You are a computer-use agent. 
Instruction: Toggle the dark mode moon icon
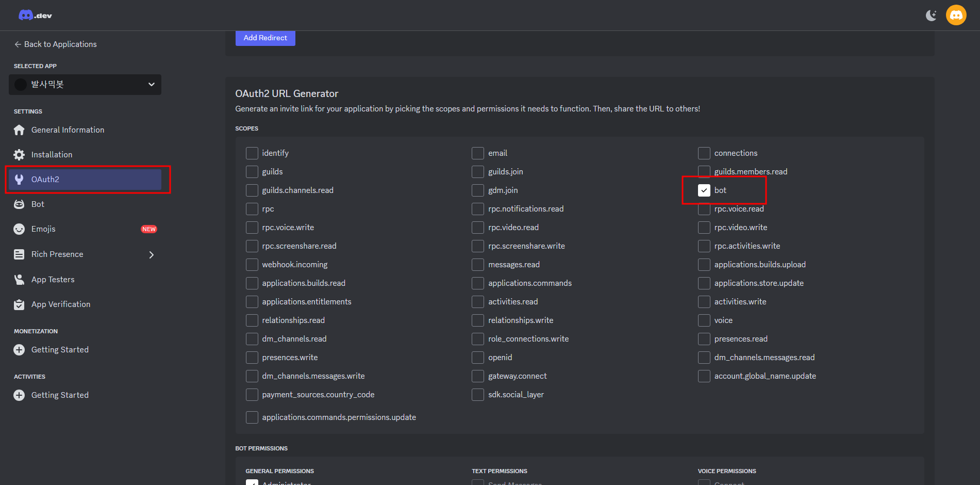click(931, 15)
